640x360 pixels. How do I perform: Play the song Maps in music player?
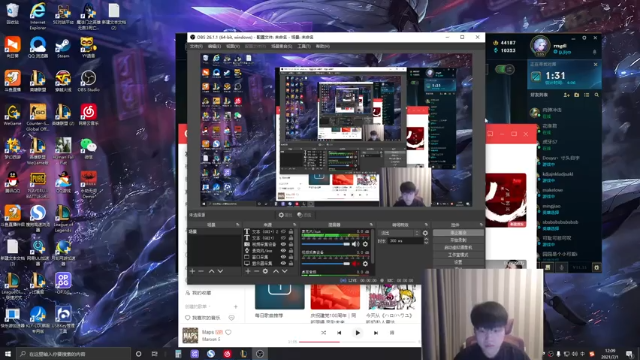click(x=358, y=333)
